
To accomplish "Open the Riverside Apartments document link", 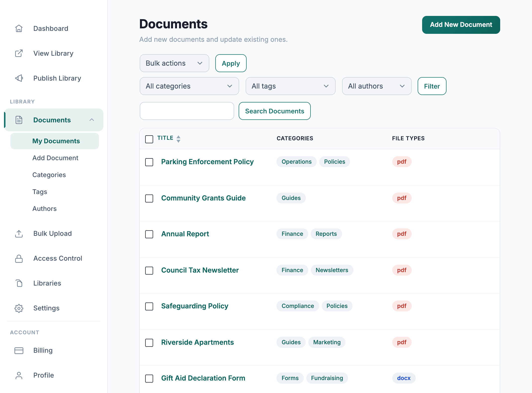I will pyautogui.click(x=197, y=342).
